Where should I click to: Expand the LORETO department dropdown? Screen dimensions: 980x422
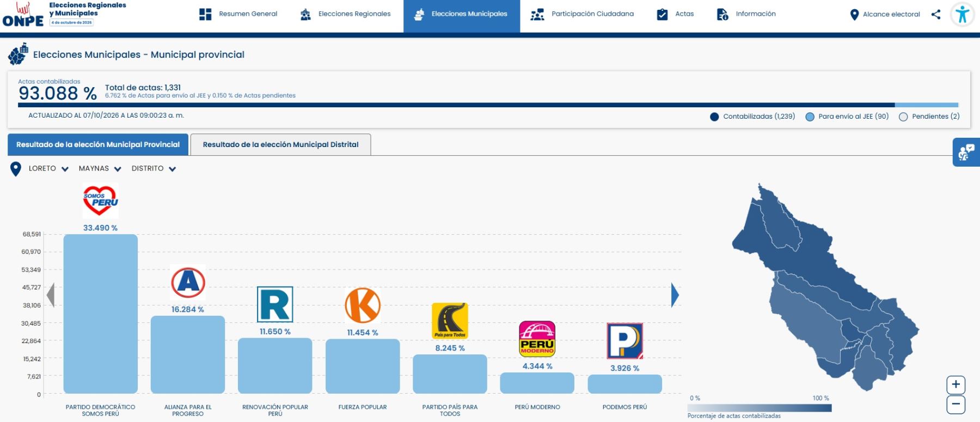pyautogui.click(x=48, y=169)
